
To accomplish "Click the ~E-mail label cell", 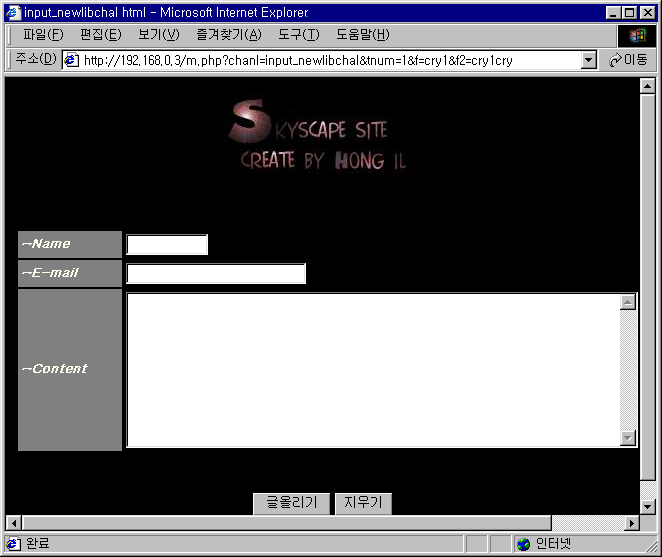I will [70, 274].
